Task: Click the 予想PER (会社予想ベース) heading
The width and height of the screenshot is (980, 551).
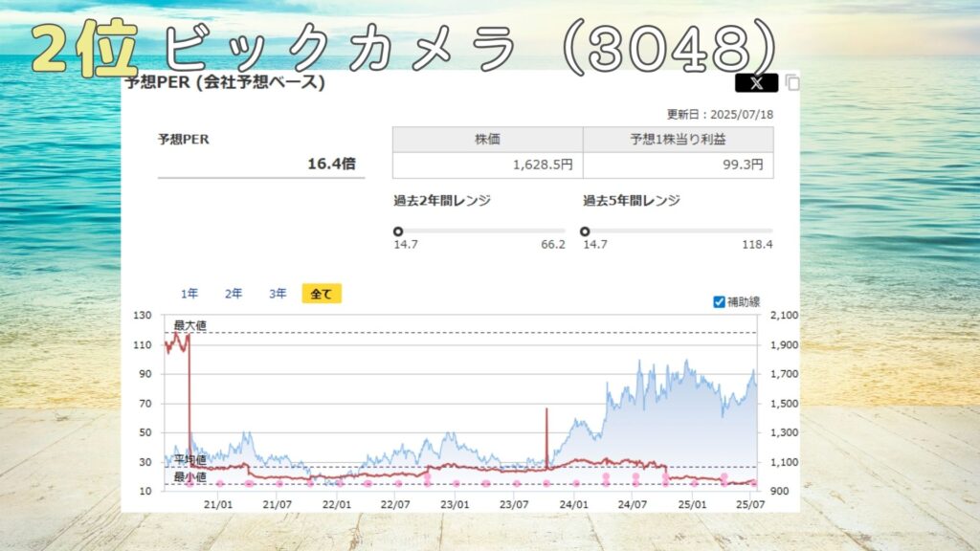Action: tap(225, 82)
